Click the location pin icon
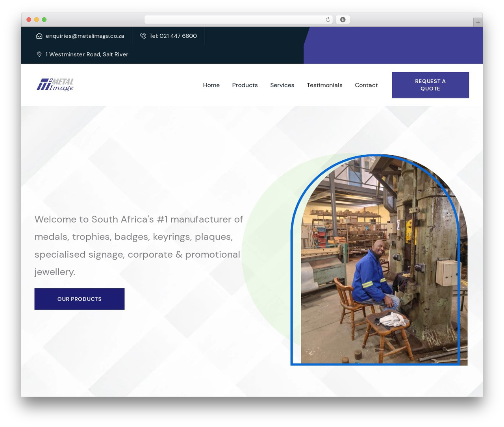Viewport: 504px width, 427px height. click(x=39, y=54)
